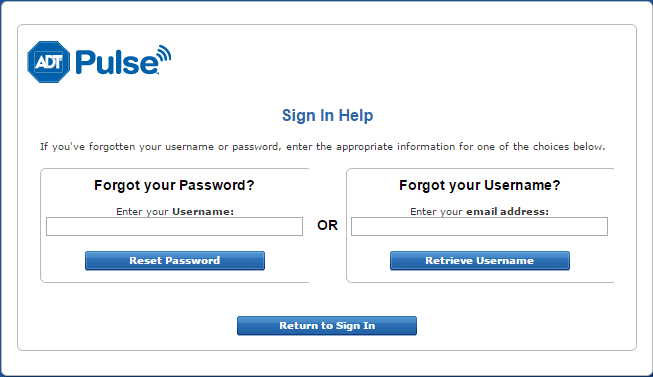
Task: Click the forgotten username or password instruction sentence
Action: (323, 147)
